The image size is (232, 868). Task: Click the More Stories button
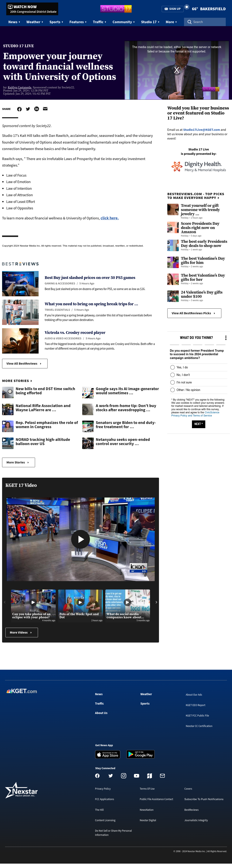[x=19, y=462]
